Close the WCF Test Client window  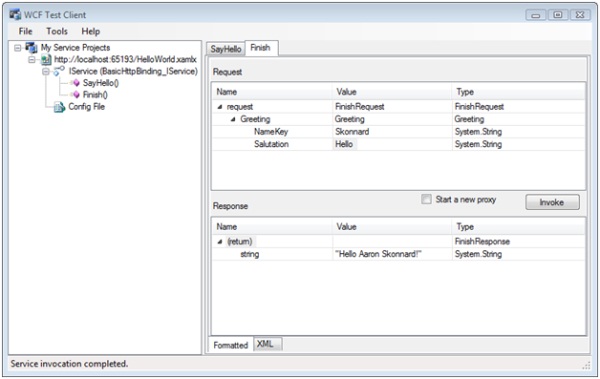[x=580, y=15]
